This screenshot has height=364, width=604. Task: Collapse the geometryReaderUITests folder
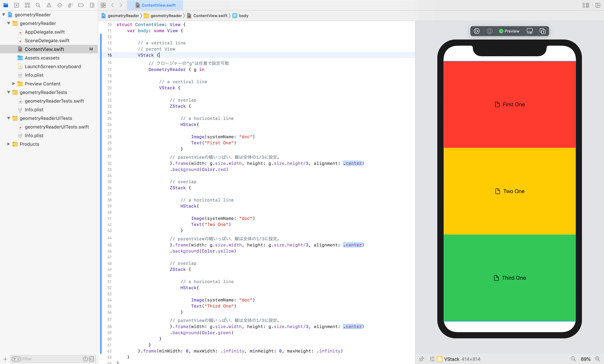[x=9, y=118]
